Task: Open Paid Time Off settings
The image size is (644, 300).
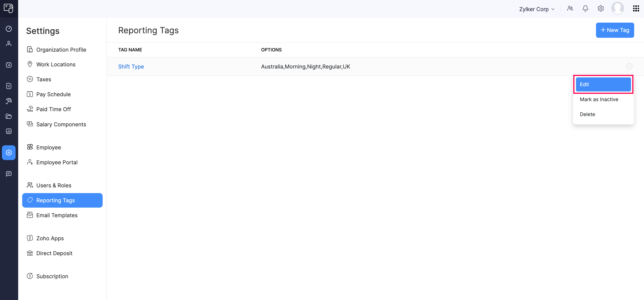Action: point(63,109)
